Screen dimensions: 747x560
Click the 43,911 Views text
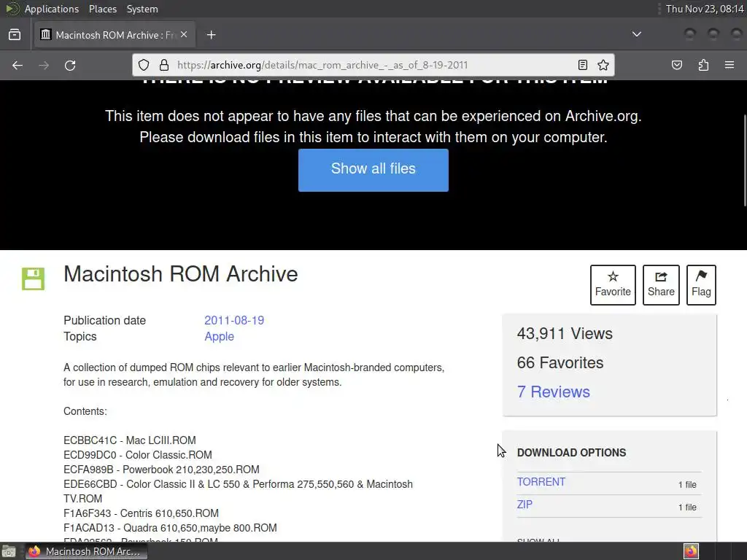pos(565,334)
